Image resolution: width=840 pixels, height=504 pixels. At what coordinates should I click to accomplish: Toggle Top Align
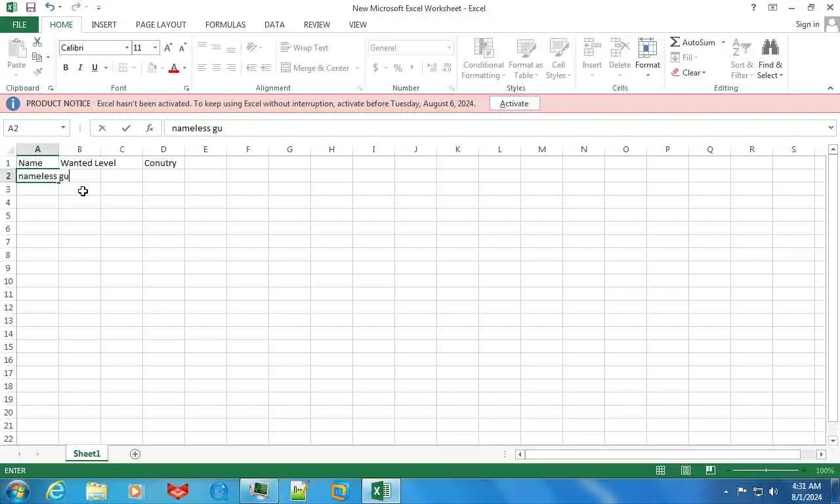tap(202, 48)
